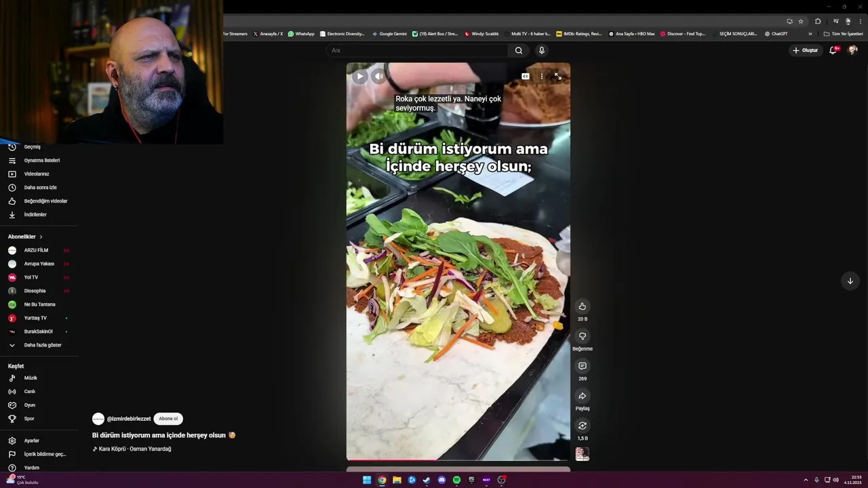The width and height of the screenshot is (868, 488).
Task: Open Discord from the taskbar
Action: click(x=441, y=480)
